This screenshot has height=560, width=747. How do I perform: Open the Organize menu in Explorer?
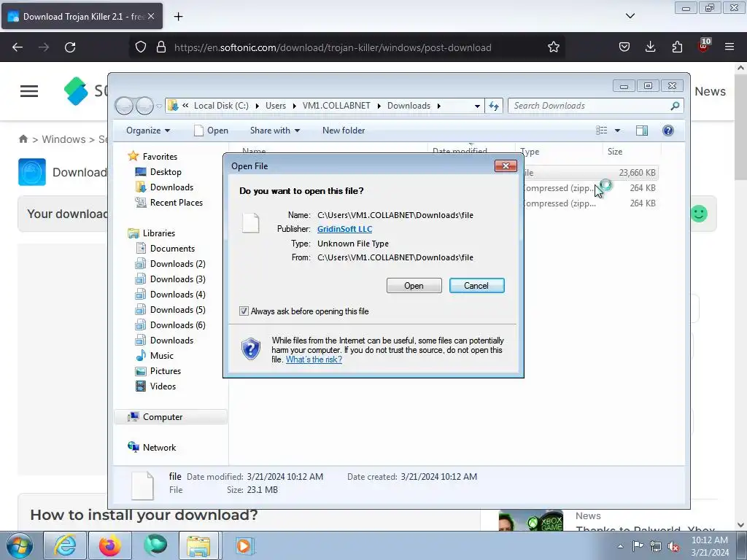click(147, 131)
